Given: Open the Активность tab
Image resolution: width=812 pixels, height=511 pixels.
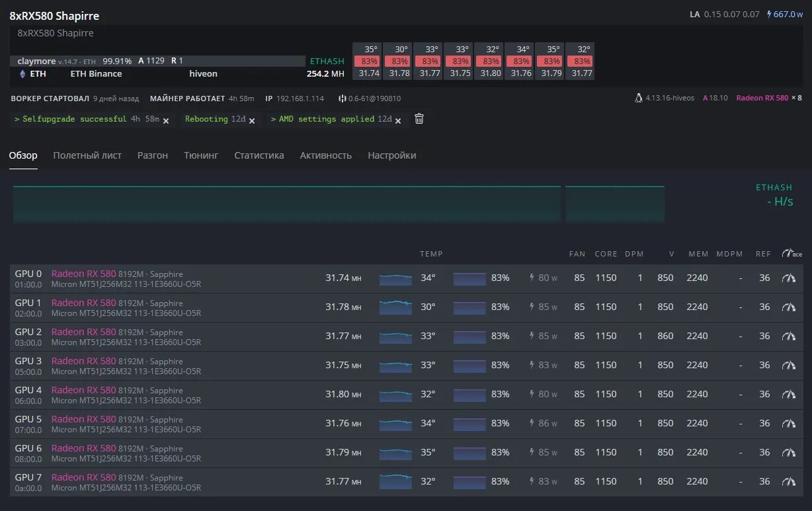Looking at the screenshot, I should pyautogui.click(x=326, y=155).
